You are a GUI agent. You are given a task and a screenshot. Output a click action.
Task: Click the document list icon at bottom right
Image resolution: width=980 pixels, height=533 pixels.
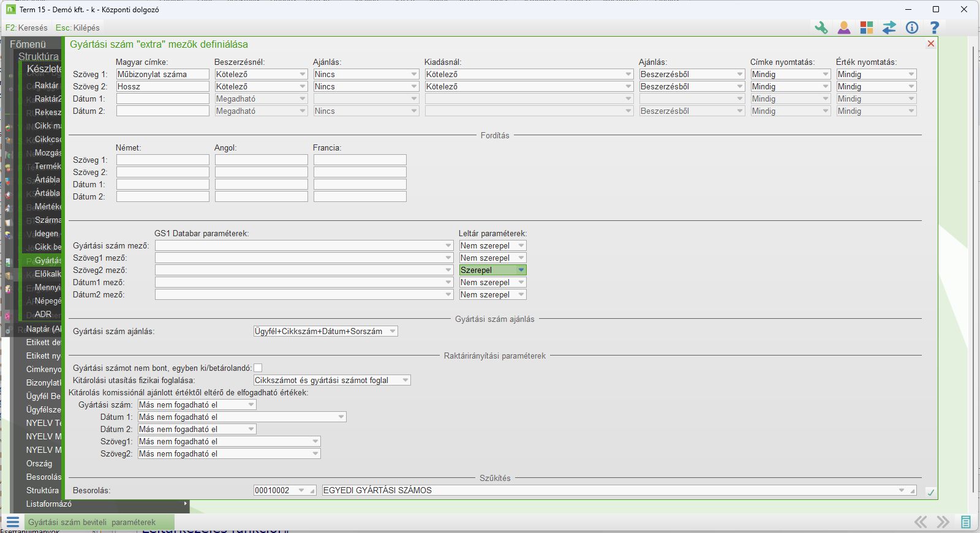tap(966, 522)
